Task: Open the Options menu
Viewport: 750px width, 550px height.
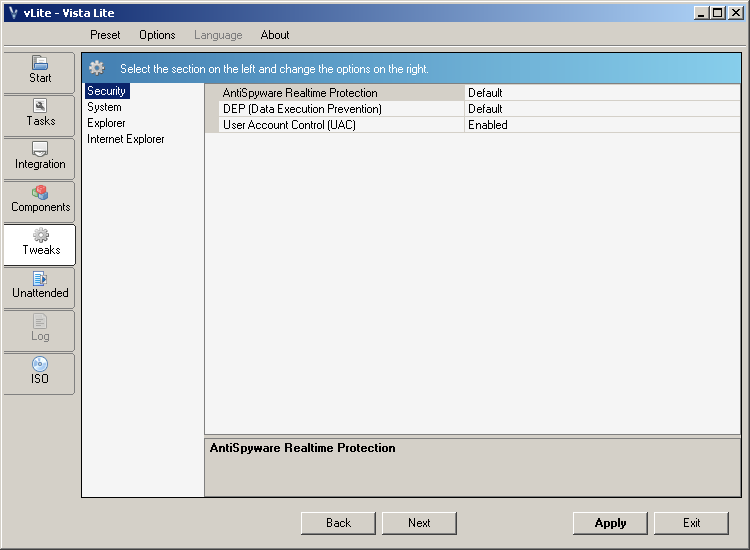Action: tap(157, 35)
